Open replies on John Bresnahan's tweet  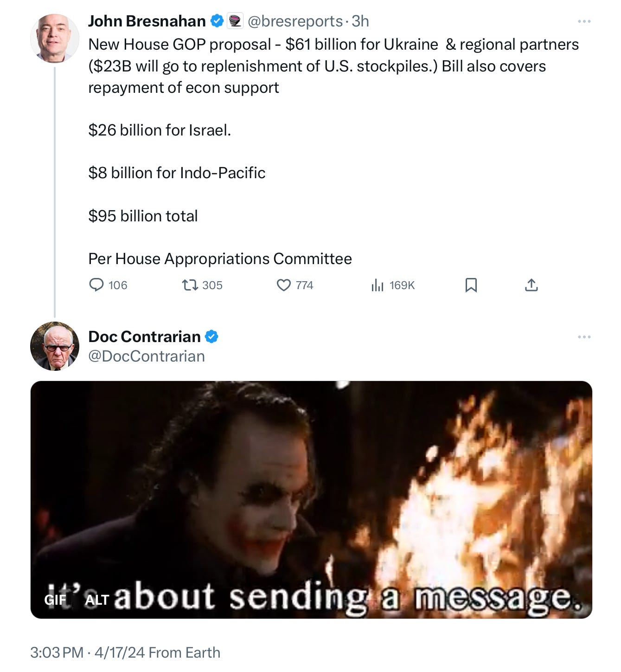(108, 285)
